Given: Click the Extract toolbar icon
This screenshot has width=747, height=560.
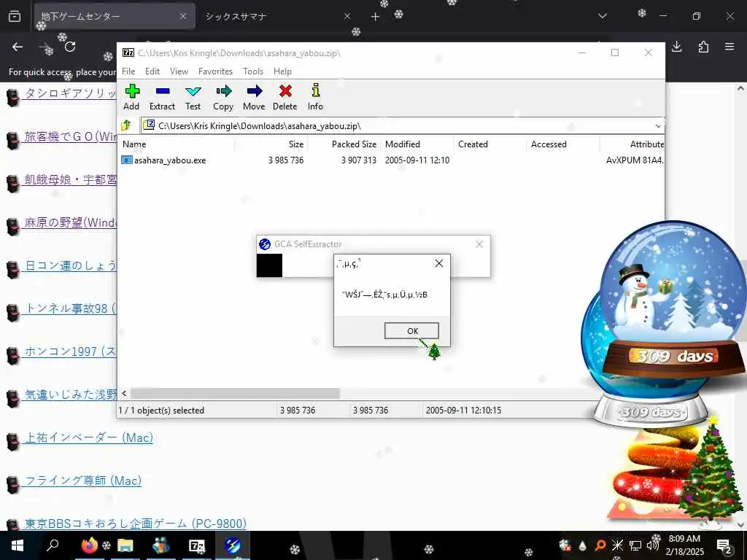Looking at the screenshot, I should point(162,98).
